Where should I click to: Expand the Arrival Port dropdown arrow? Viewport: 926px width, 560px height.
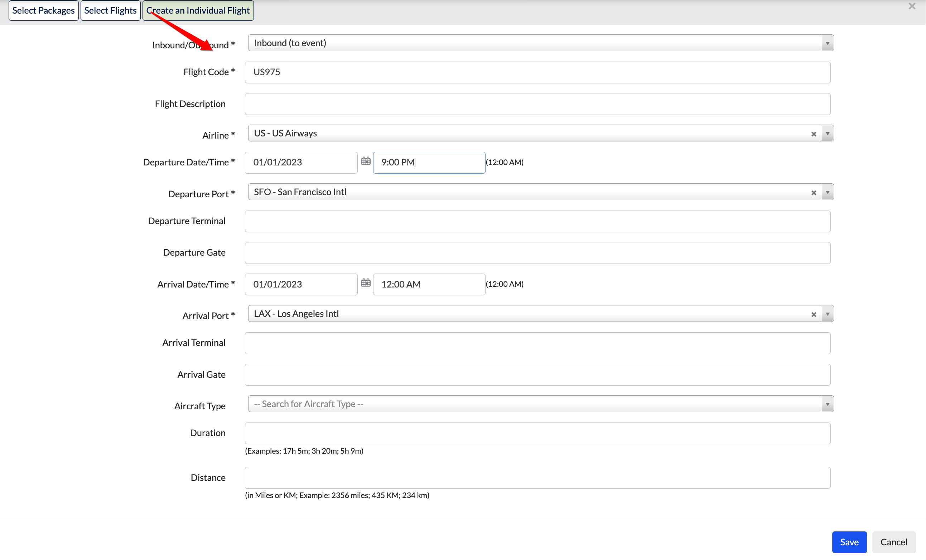coord(827,314)
